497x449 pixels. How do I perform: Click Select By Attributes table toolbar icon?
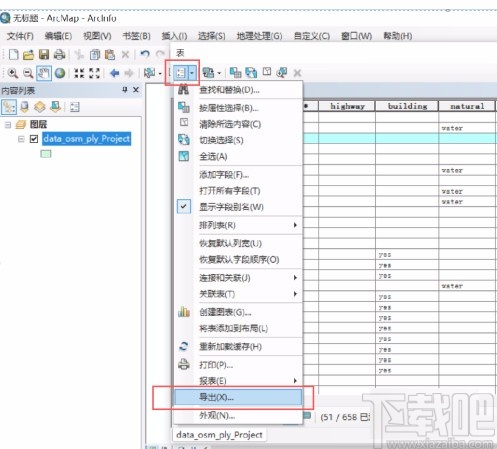click(235, 72)
